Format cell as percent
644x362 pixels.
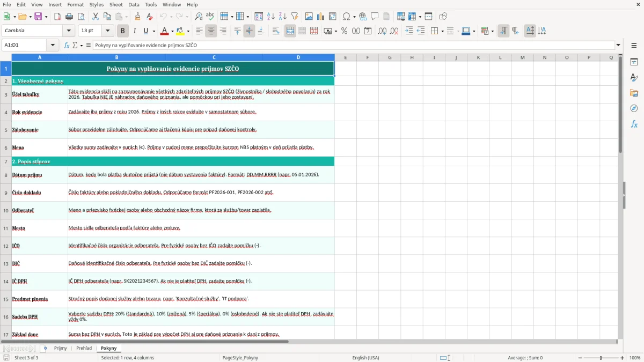pyautogui.click(x=345, y=31)
